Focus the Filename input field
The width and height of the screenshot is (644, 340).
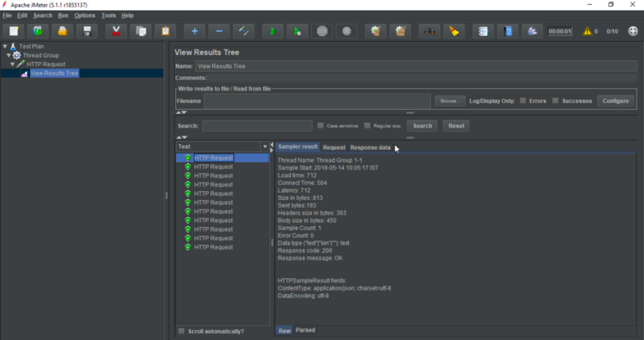click(317, 100)
